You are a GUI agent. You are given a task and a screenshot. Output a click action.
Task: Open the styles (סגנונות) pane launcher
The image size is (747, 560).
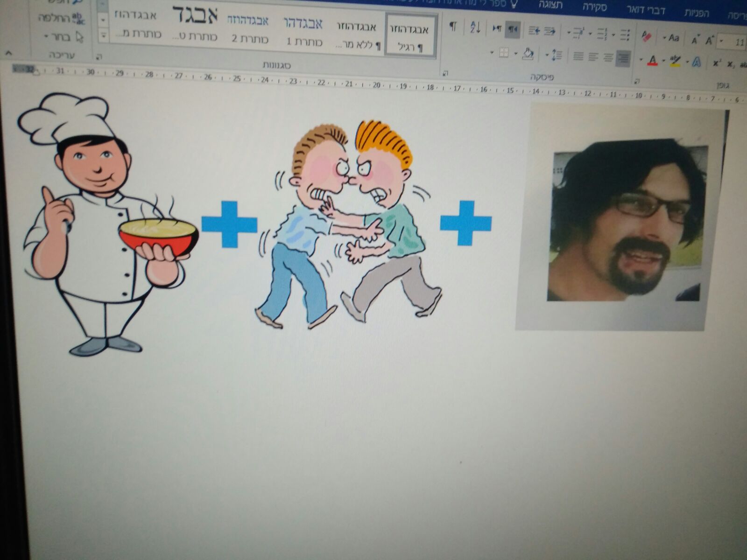pyautogui.click(x=99, y=56)
